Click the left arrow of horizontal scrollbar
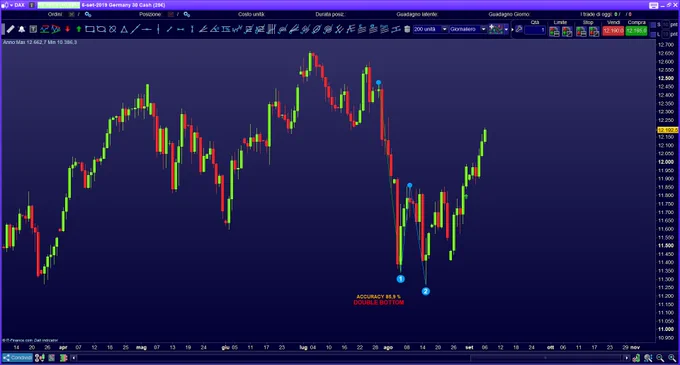Image resolution: width=680 pixels, height=365 pixels. click(74, 358)
